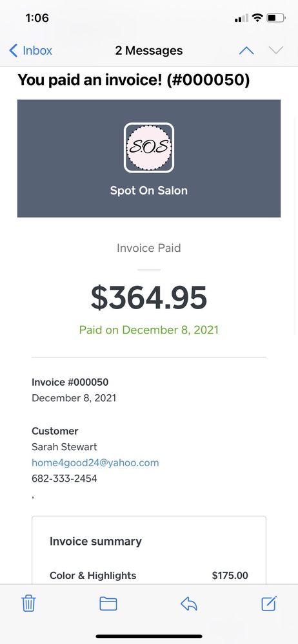Tap the Wi-Fi status icon
Screen dimensions: 298x644
point(257,17)
